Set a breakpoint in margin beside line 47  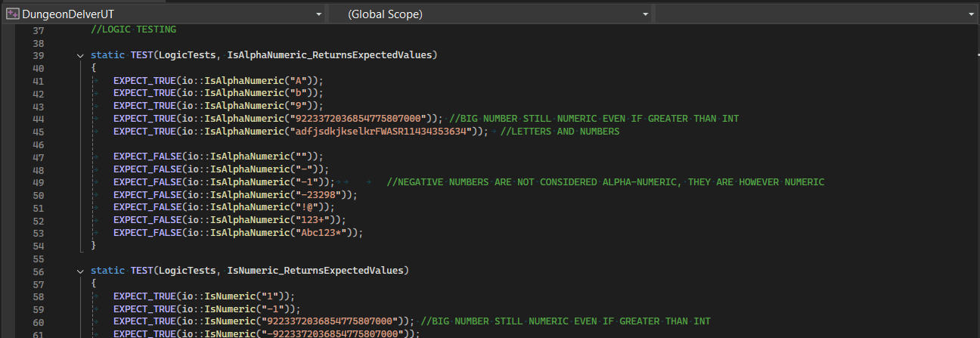[8, 157]
